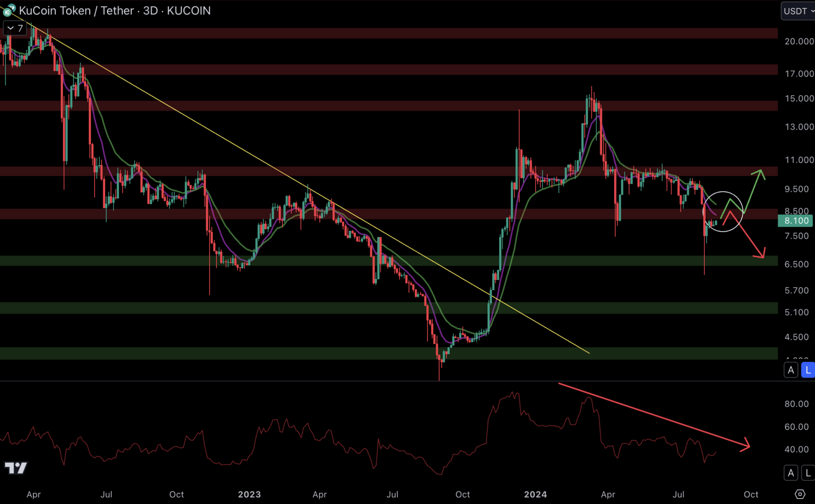The image size is (815, 504).
Task: Click the 2024 label on time axis
Action: (535, 494)
